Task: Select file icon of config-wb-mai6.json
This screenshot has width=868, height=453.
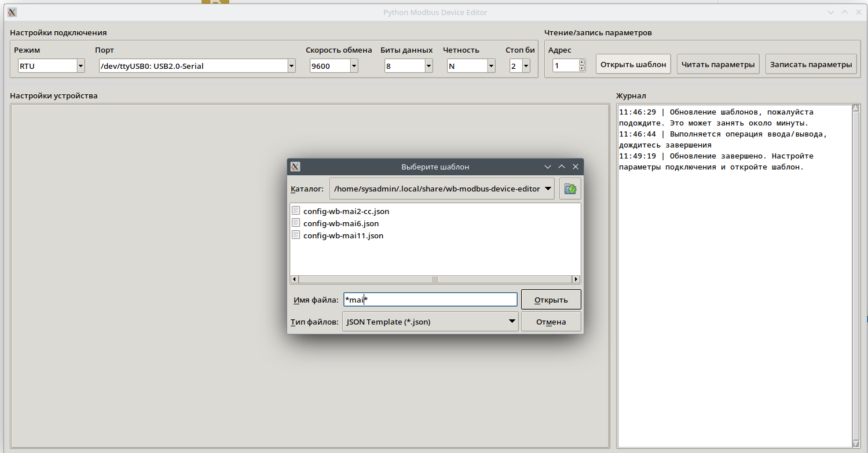Action: pyautogui.click(x=296, y=223)
